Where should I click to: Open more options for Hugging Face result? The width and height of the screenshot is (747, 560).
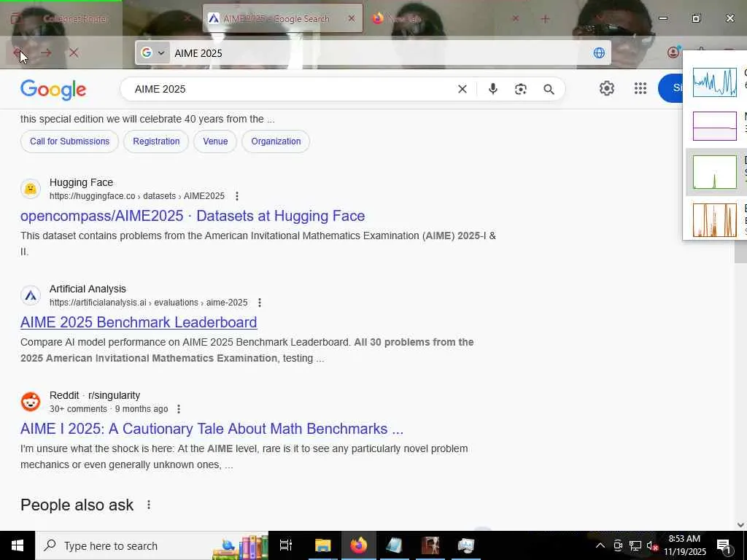[237, 196]
